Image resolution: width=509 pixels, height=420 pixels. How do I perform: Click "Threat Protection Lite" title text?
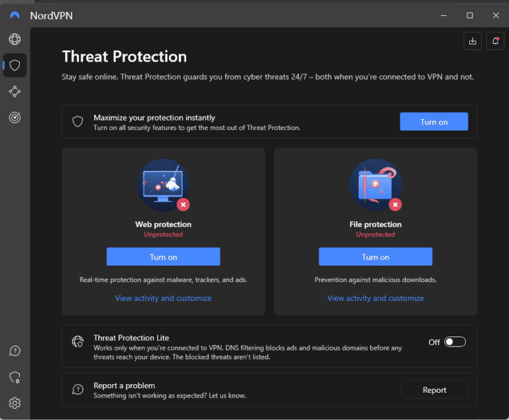pos(131,338)
